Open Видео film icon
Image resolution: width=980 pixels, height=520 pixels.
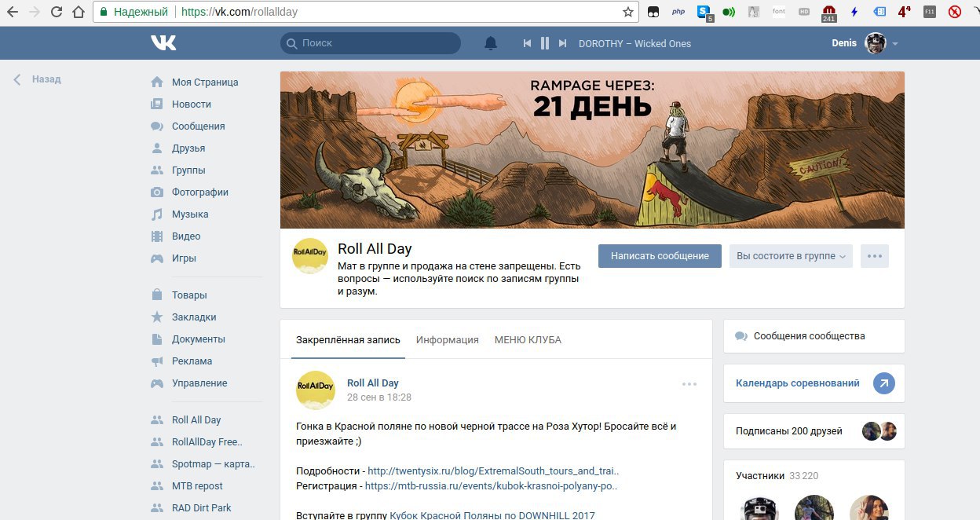pyautogui.click(x=157, y=236)
